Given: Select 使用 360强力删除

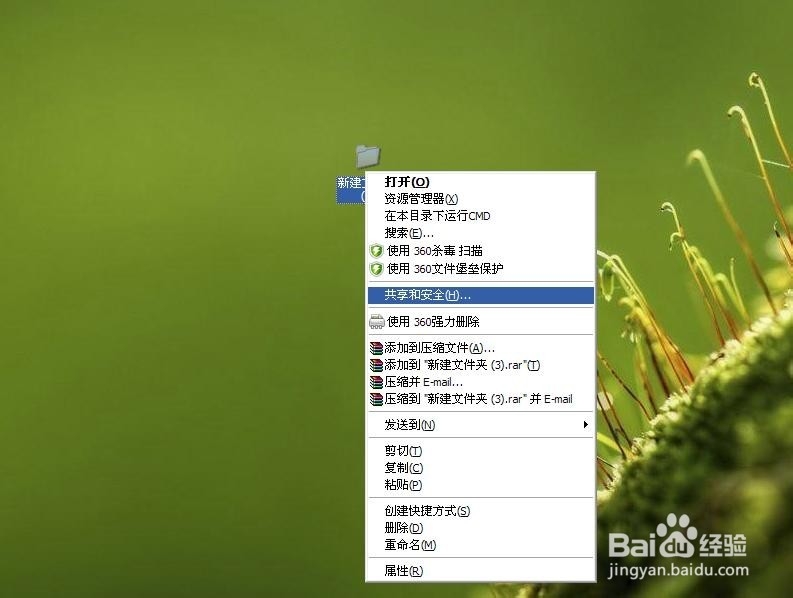Looking at the screenshot, I should 480,322.
